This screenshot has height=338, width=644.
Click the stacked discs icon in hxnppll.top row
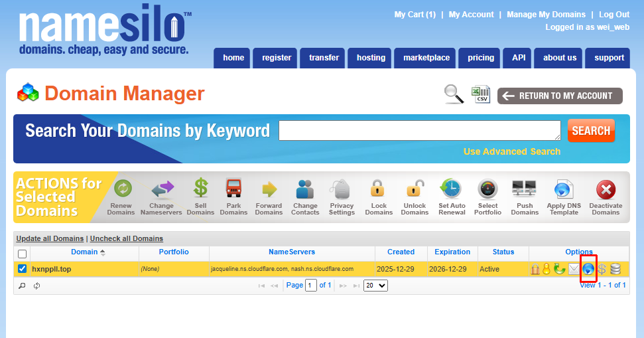point(615,270)
